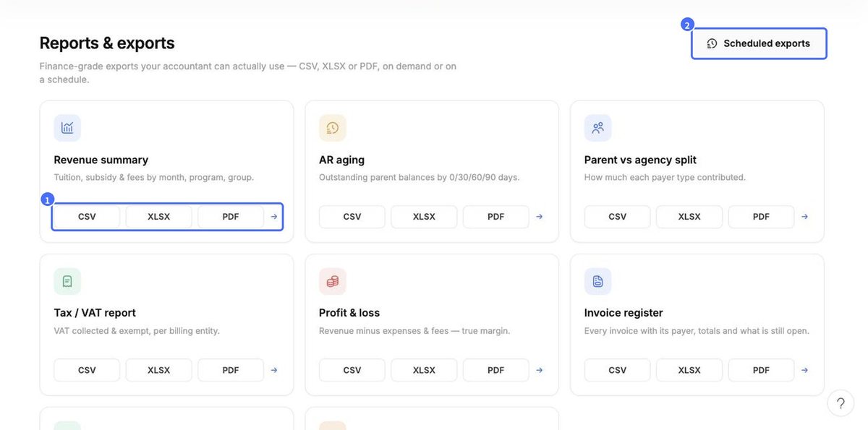Click the Reports & exports heading
This screenshot has height=430, width=868.
(107, 43)
